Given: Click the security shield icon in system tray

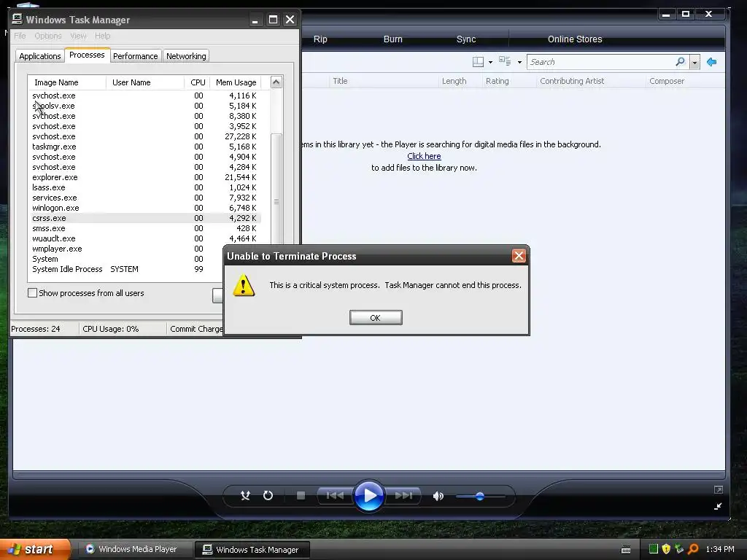Looking at the screenshot, I should (x=666, y=549).
